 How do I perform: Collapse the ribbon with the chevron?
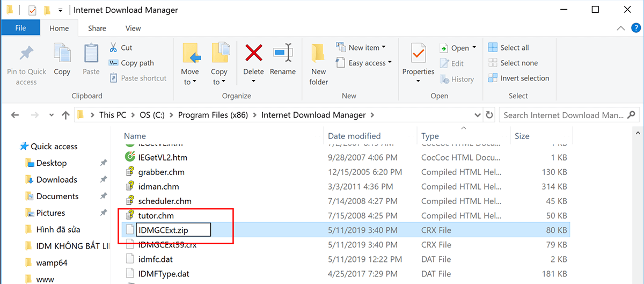click(620, 28)
